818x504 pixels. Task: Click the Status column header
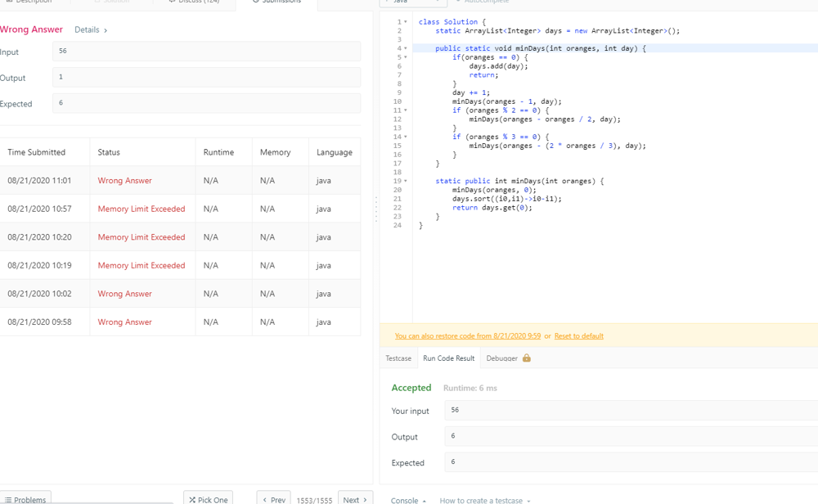click(109, 152)
